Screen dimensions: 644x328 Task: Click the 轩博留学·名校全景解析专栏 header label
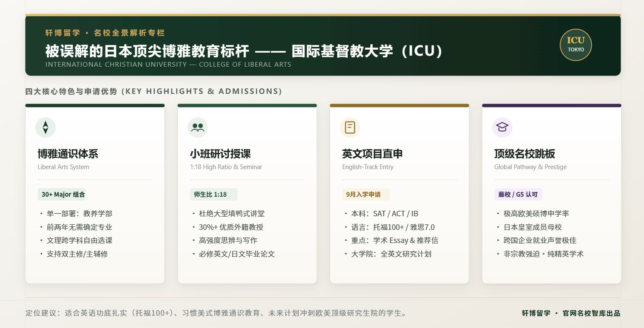[x=105, y=33]
